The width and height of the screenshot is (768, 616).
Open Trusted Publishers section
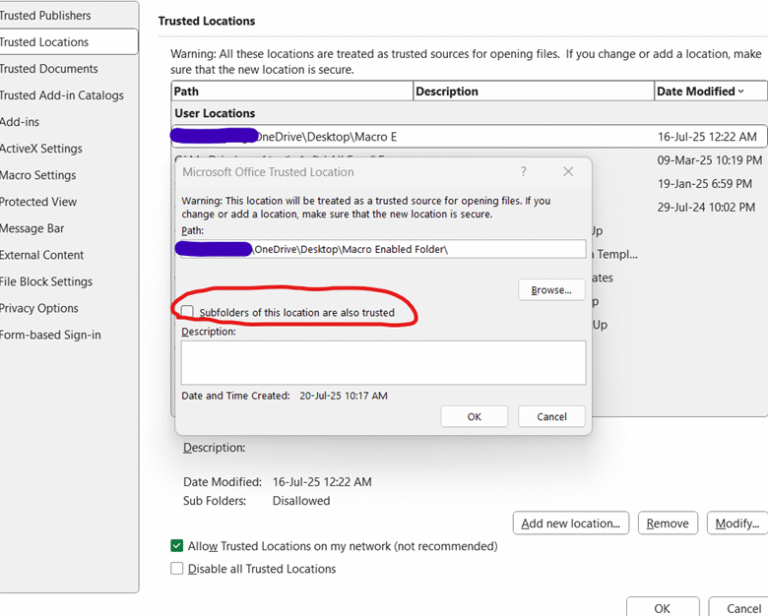46,16
